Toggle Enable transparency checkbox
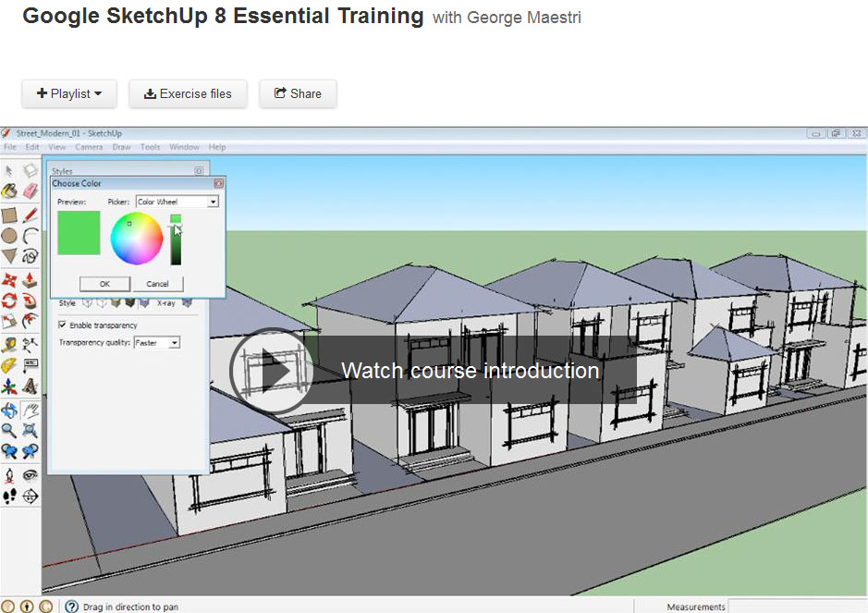 point(63,325)
